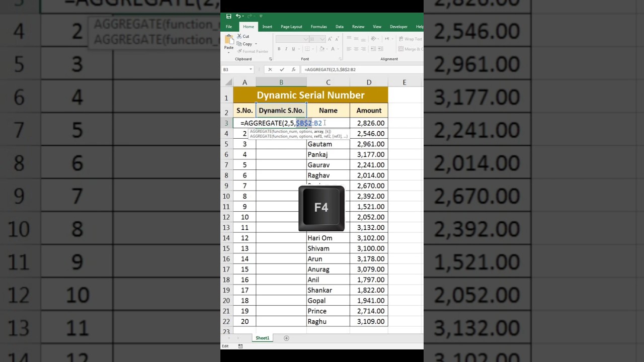Open the font name combo box
Viewport: 644px width, 362px height.
click(x=292, y=39)
